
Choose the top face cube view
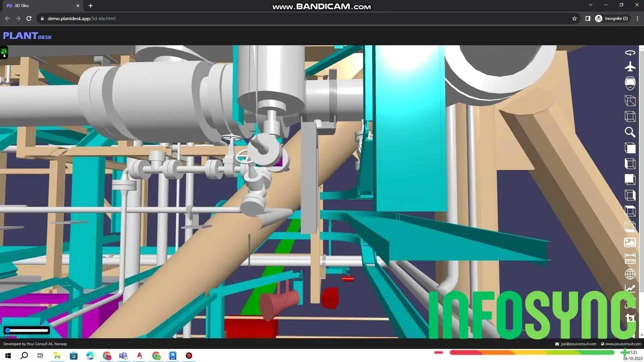point(630,211)
